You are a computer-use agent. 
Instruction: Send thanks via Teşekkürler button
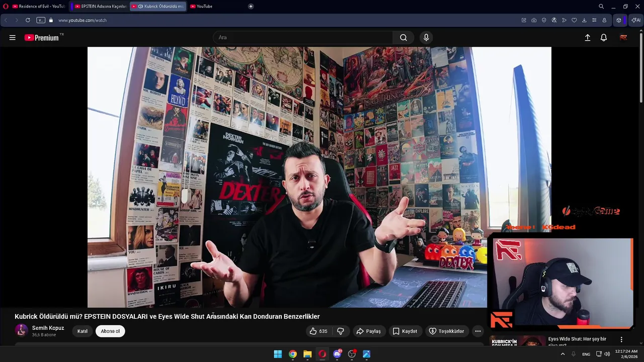(x=446, y=331)
